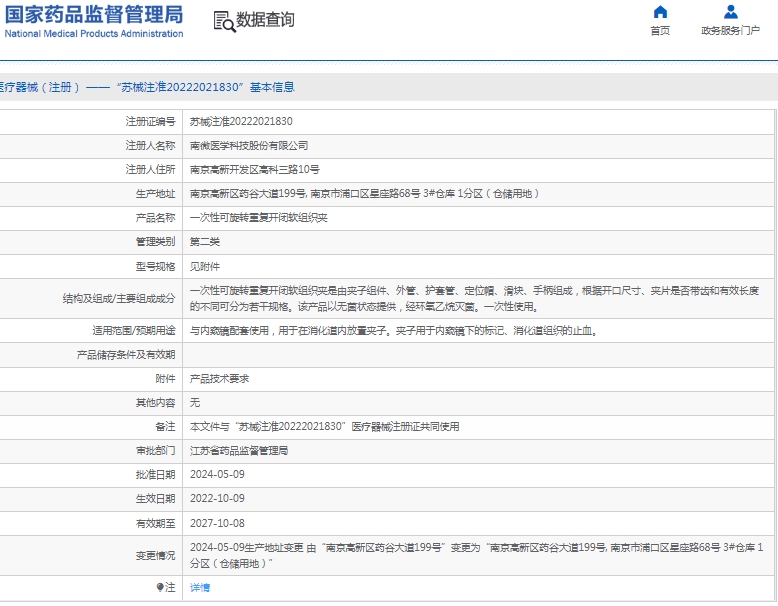Image resolution: width=778 pixels, height=606 pixels.
Task: Click the 注册证编号 row label
Action: 150,122
